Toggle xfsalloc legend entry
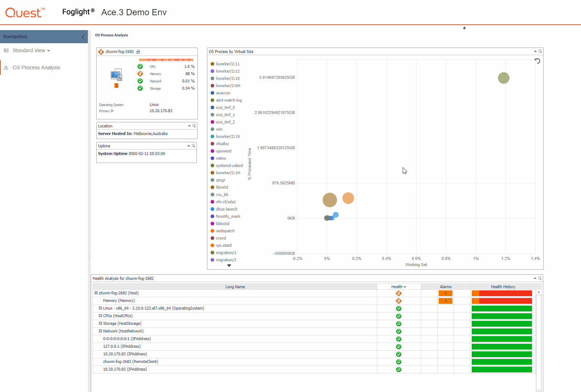The height and width of the screenshot is (392, 581). (220, 144)
